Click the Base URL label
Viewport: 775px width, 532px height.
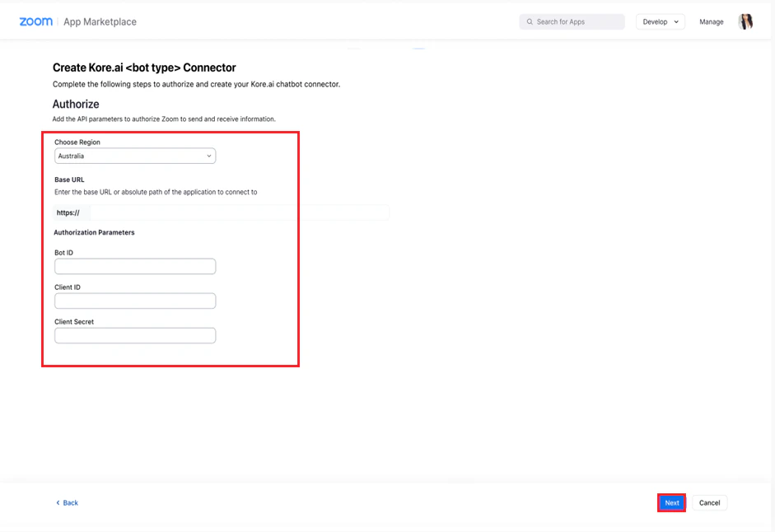click(x=69, y=180)
